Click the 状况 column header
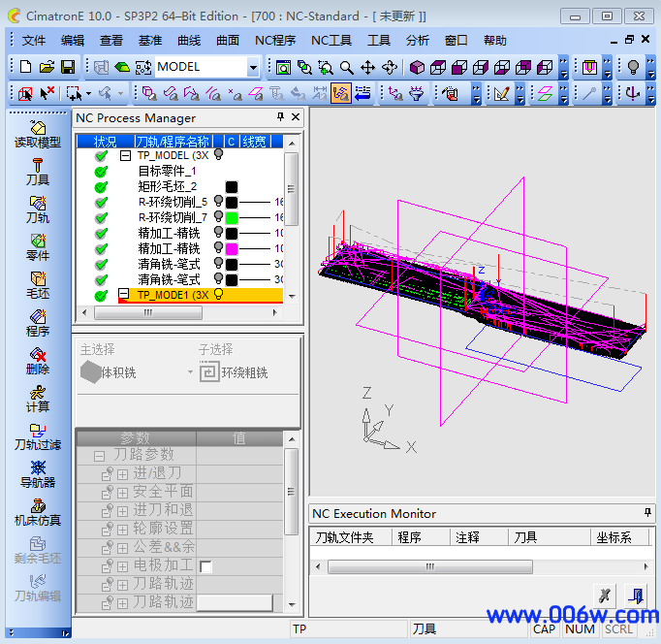661x644 pixels. click(x=106, y=142)
